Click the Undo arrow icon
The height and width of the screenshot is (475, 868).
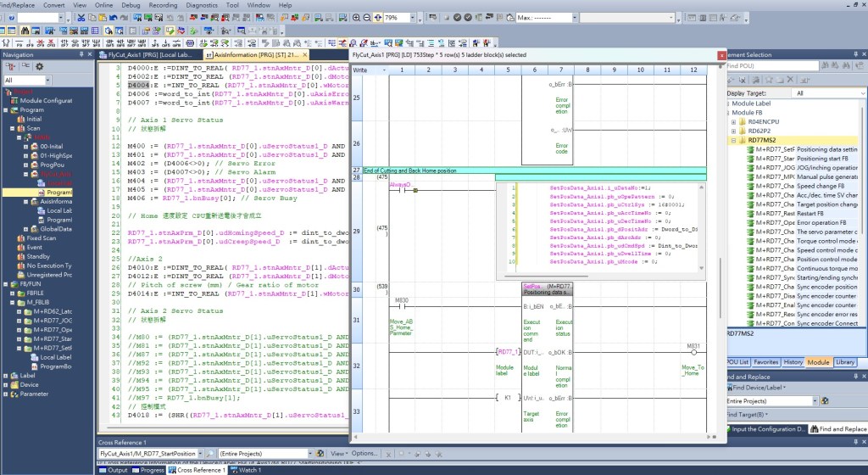[x=114, y=18]
